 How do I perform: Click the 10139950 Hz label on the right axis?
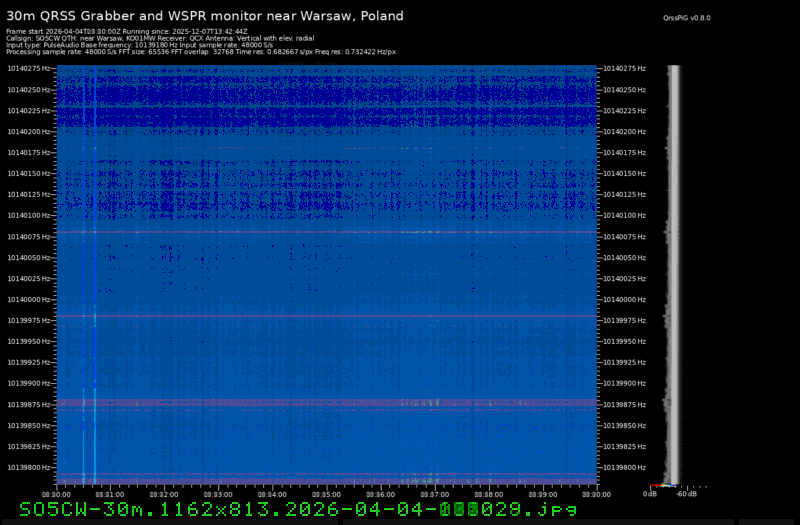(x=624, y=341)
